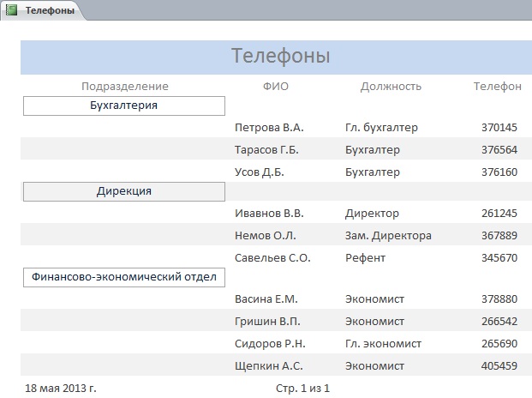Click the page indicator Стр. 1 из 1
The image size is (532, 398).
[302, 389]
